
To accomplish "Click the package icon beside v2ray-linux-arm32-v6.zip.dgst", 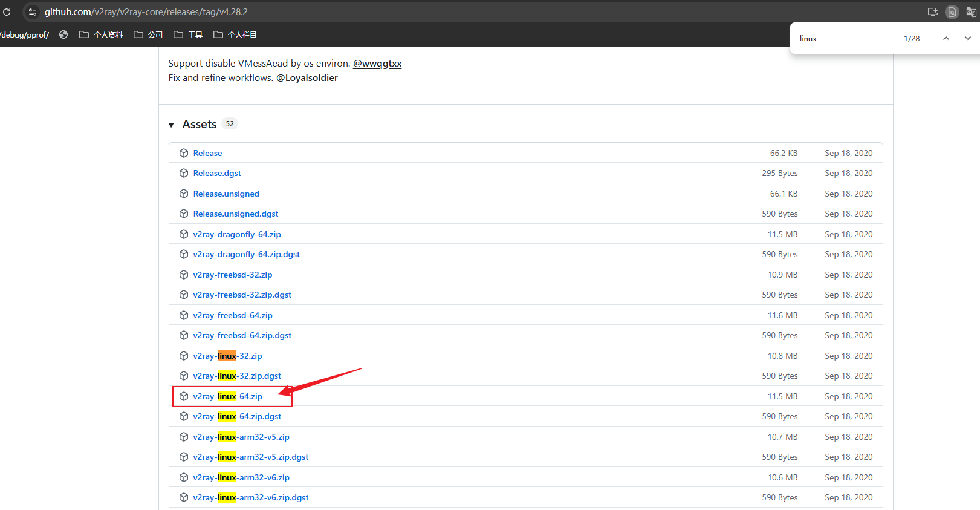I will [184, 497].
